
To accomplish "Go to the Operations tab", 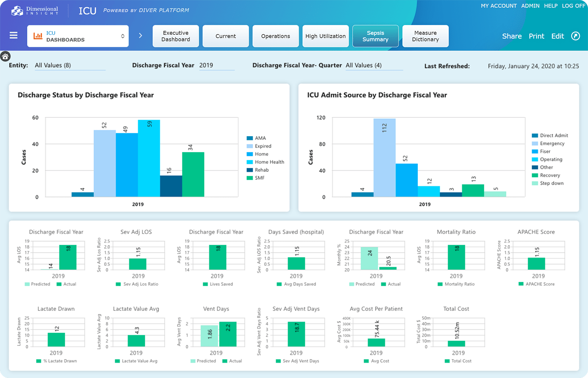I will 276,36.
